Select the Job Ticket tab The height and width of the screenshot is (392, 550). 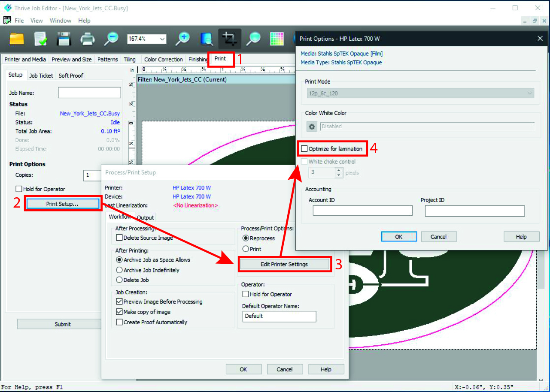tap(41, 75)
